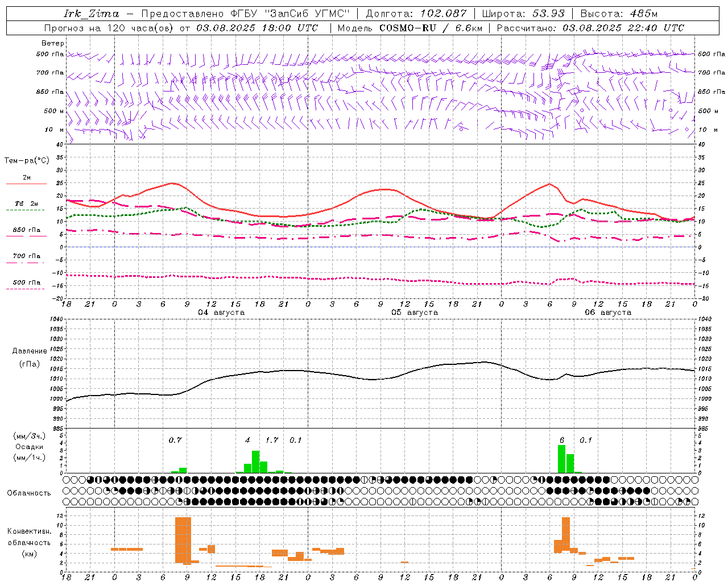728x582 pixels.
Task: Click the "(мм/1ч.)" units label
Action: [29, 458]
